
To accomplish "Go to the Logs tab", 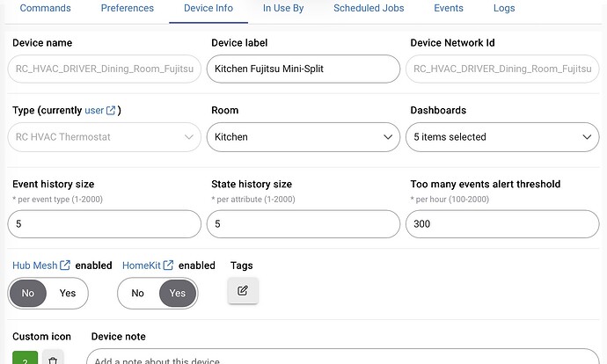I will [x=504, y=9].
